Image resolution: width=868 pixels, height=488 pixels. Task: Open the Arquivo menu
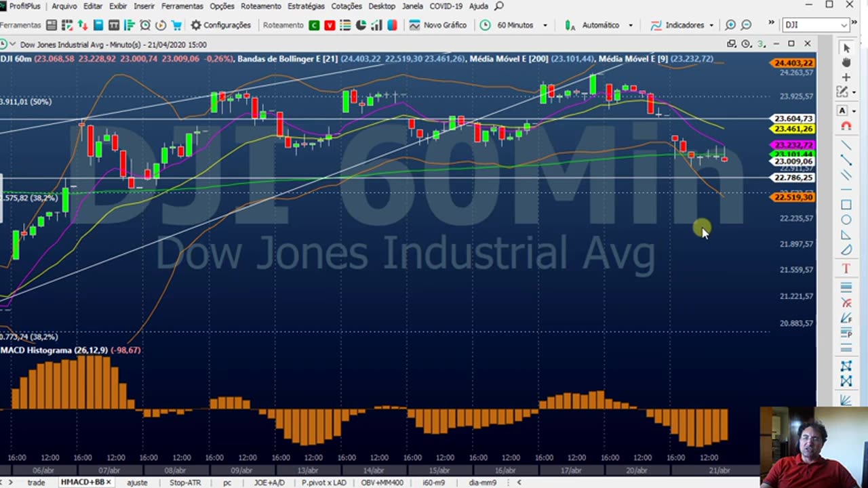64,6
